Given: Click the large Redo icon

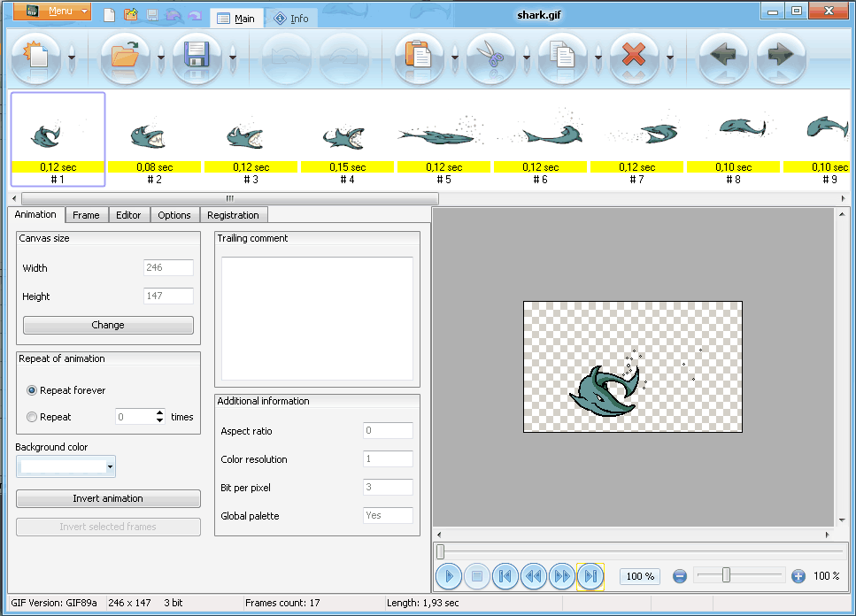Looking at the screenshot, I should pyautogui.click(x=344, y=57).
